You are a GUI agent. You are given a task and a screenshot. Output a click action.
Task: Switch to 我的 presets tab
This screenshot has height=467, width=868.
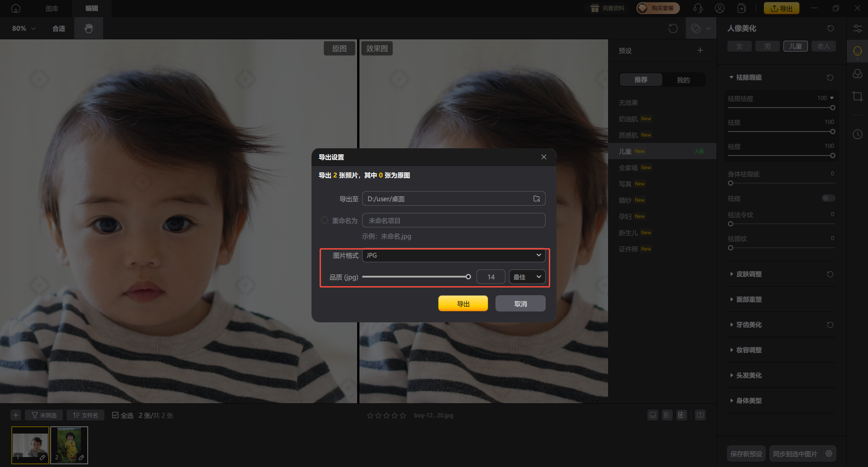tap(683, 80)
